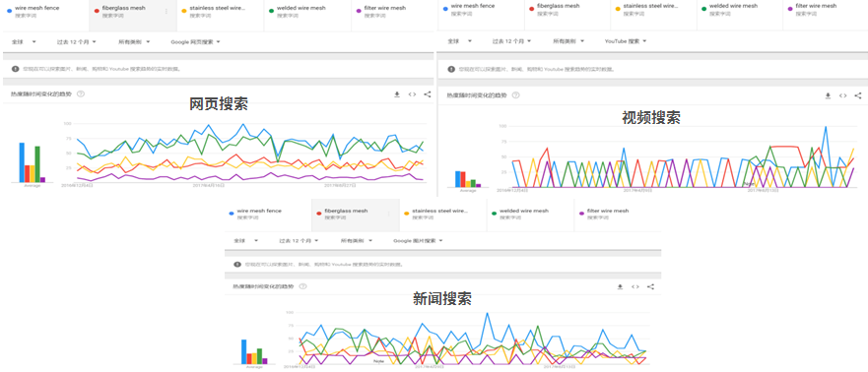Click info notice icon in YouTube 搜索 panel

pyautogui.click(x=451, y=69)
